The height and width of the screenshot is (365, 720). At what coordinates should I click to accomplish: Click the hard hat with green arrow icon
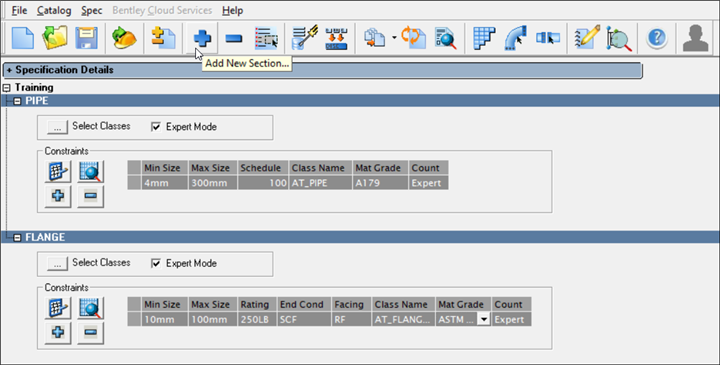pyautogui.click(x=124, y=38)
